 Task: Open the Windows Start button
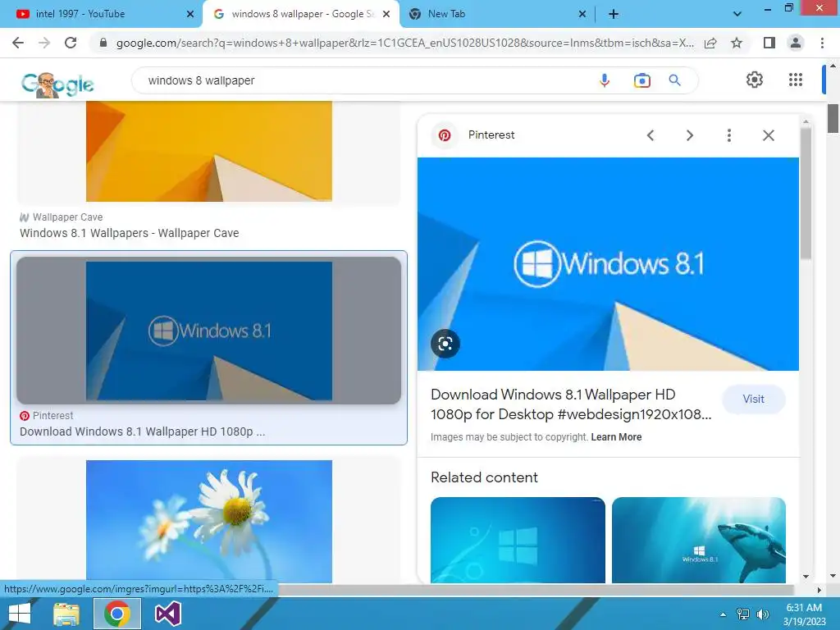pos(20,614)
